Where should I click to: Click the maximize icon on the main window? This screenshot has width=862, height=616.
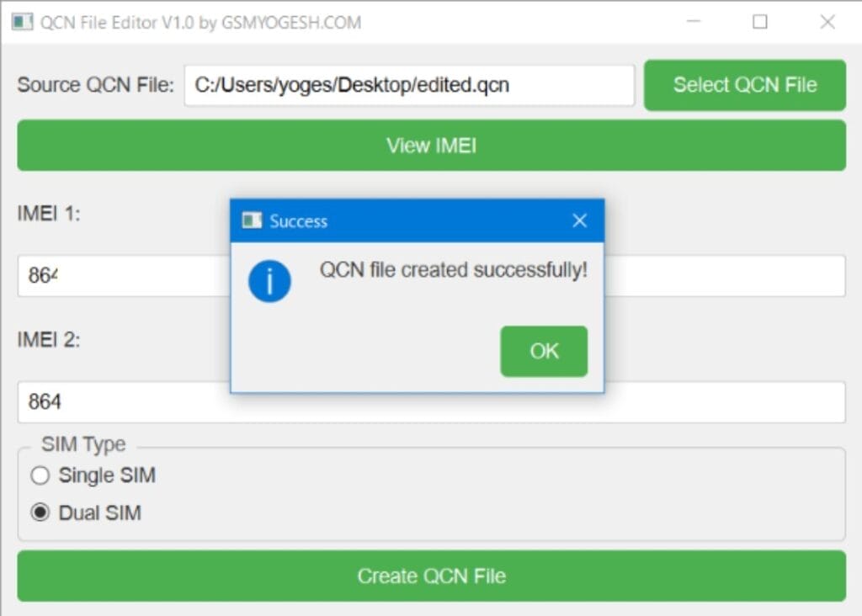pos(762,20)
